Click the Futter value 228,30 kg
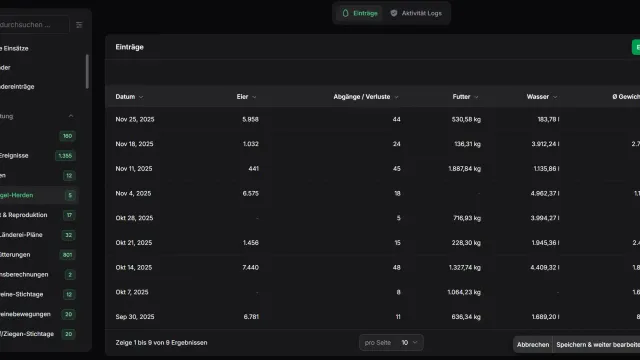The width and height of the screenshot is (640, 360). click(x=466, y=242)
